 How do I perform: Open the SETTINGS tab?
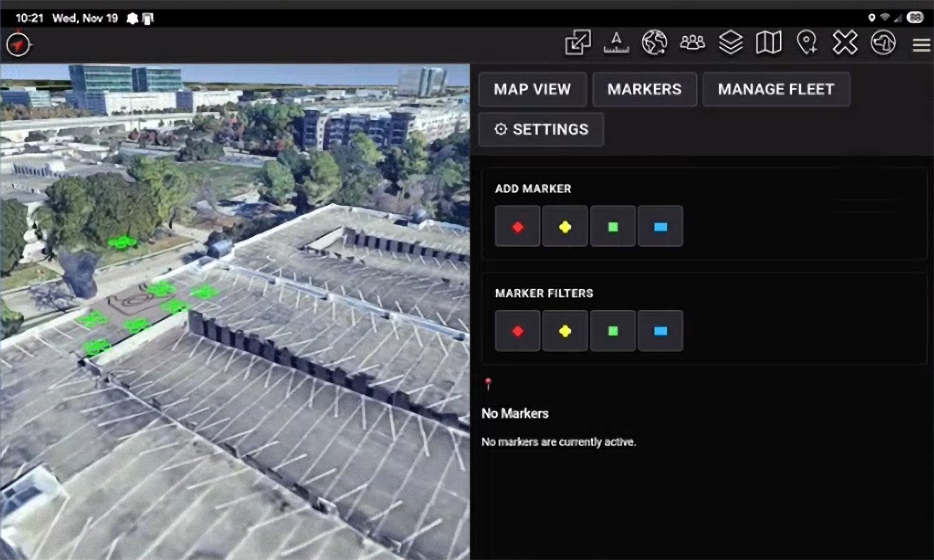pos(541,129)
